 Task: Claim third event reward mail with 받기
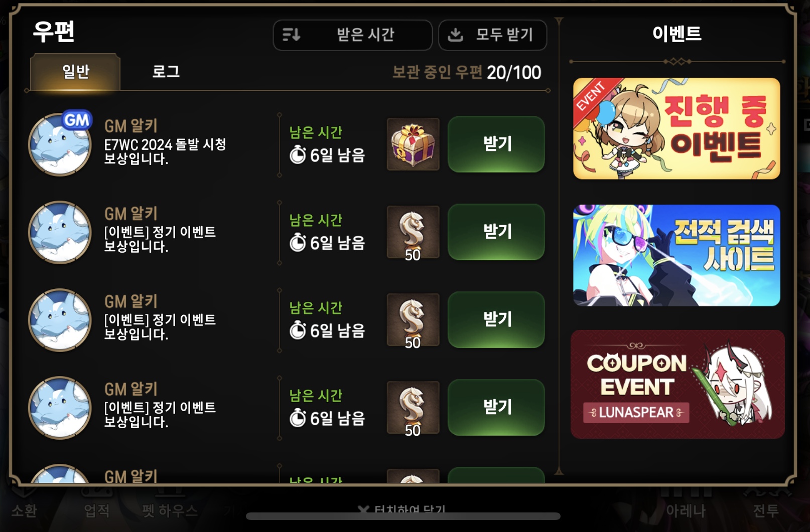point(496,320)
